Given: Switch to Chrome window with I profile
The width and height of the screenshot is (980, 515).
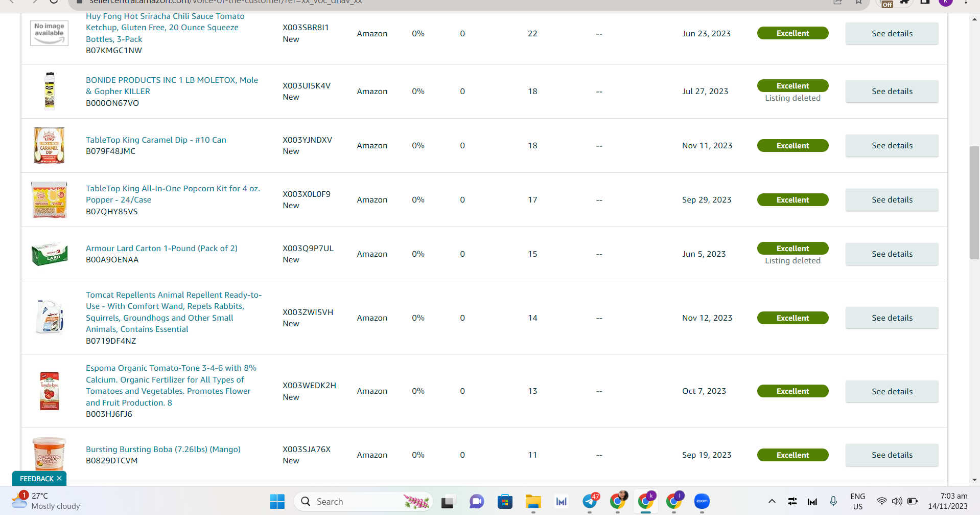Looking at the screenshot, I should click(x=674, y=501).
